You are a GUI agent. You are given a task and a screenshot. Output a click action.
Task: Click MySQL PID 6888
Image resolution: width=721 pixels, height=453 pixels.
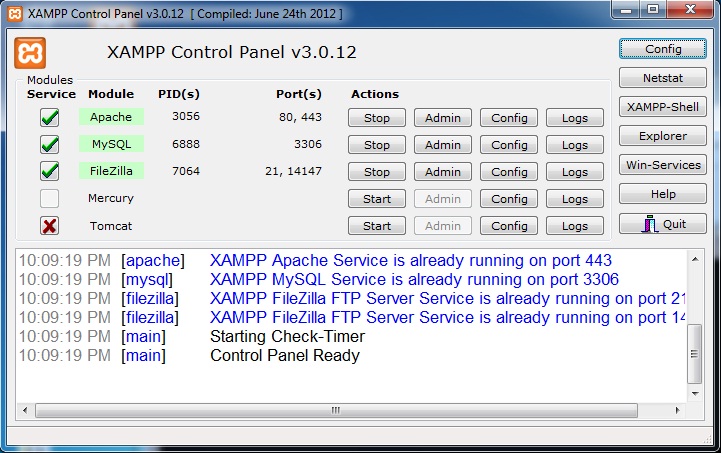pos(186,144)
